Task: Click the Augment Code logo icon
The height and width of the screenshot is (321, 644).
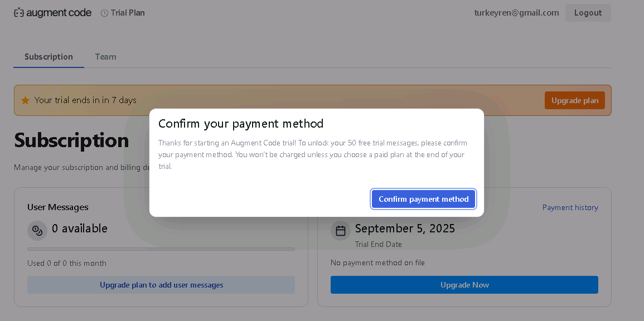Action: (x=19, y=13)
